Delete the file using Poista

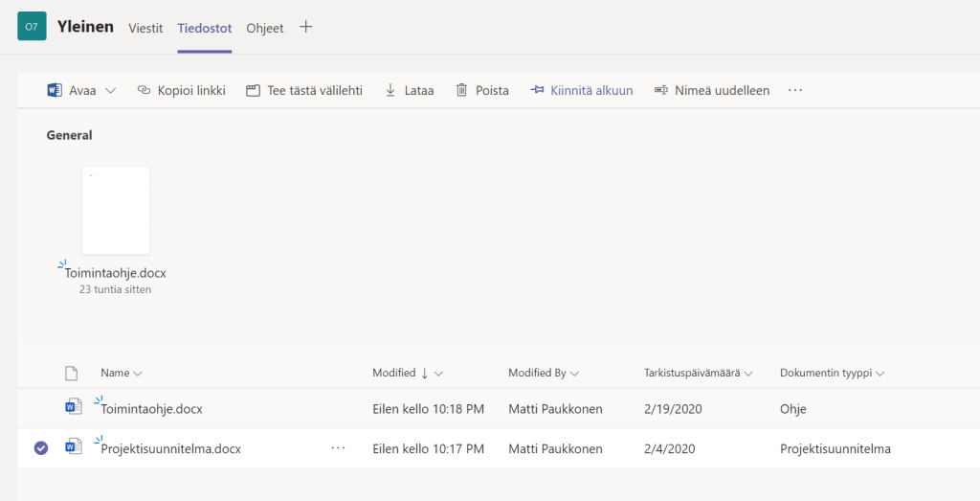point(481,90)
